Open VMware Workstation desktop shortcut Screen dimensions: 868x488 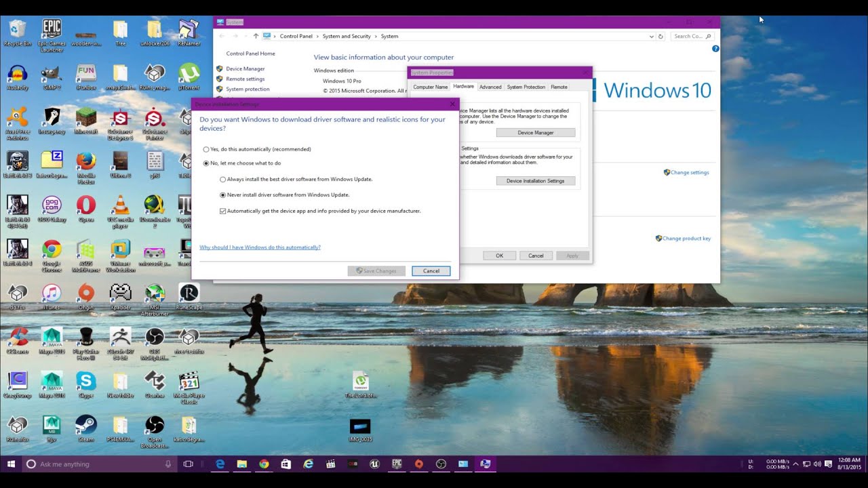[x=120, y=256]
